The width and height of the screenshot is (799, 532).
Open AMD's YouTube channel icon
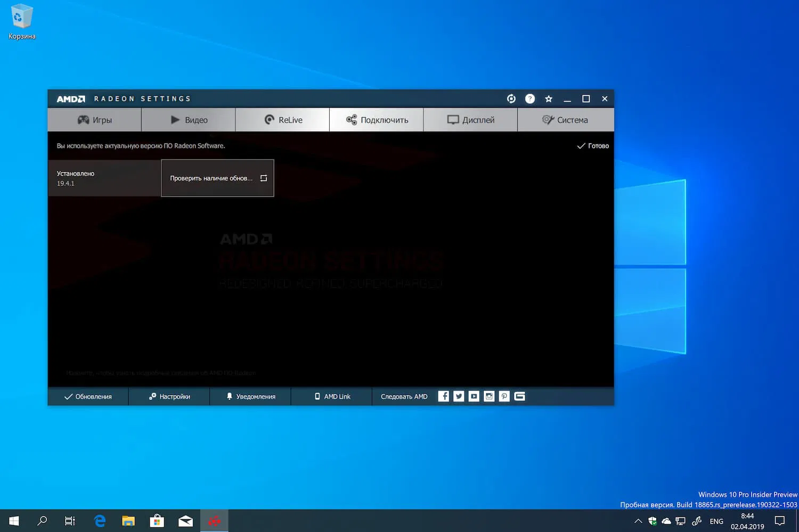(x=474, y=396)
